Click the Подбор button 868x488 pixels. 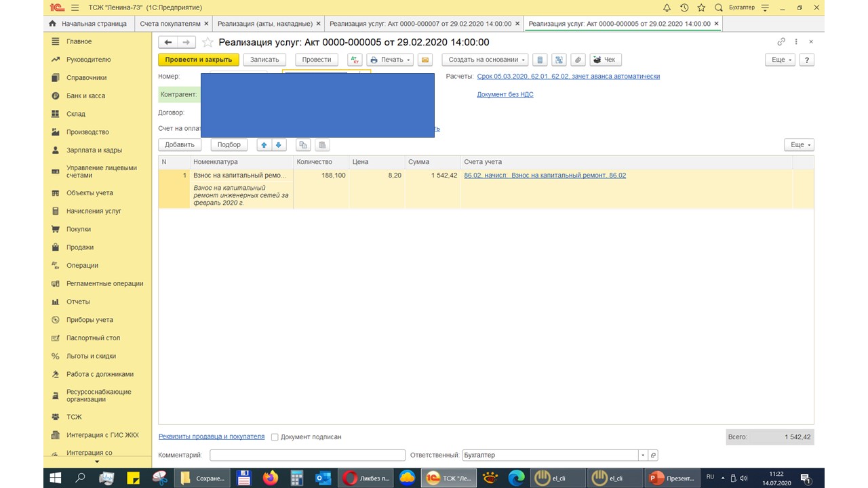coord(229,144)
